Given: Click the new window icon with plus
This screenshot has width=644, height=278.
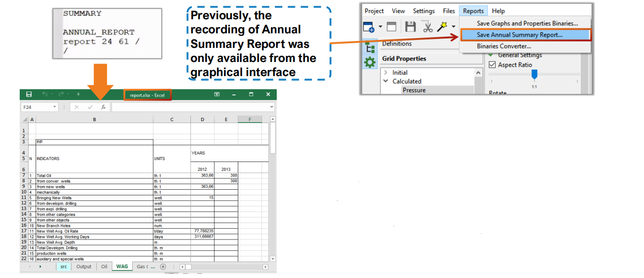Looking at the screenshot, I should click(x=369, y=27).
